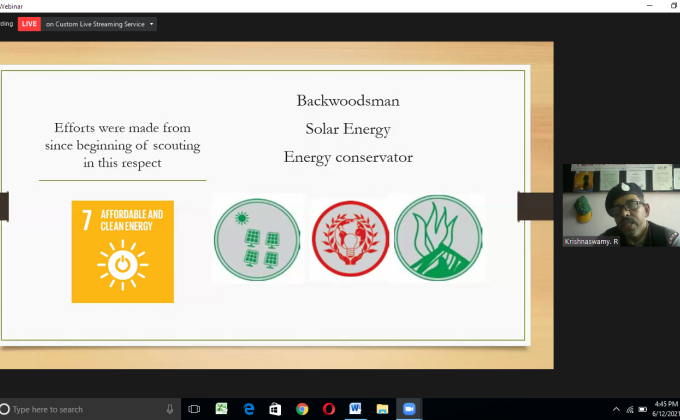680x420 pixels.
Task: Open Google Chrome from the taskbar
Action: click(x=302, y=409)
